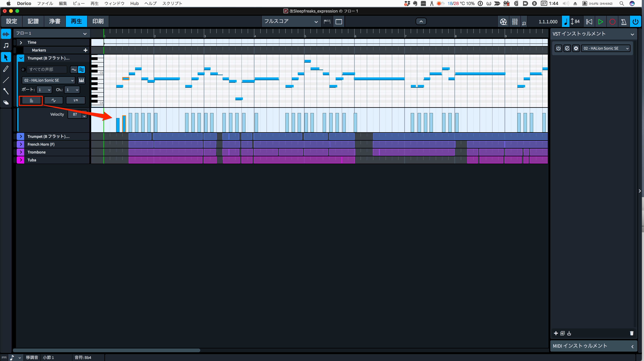Open the スクリプト menu in menu bar

point(172,3)
